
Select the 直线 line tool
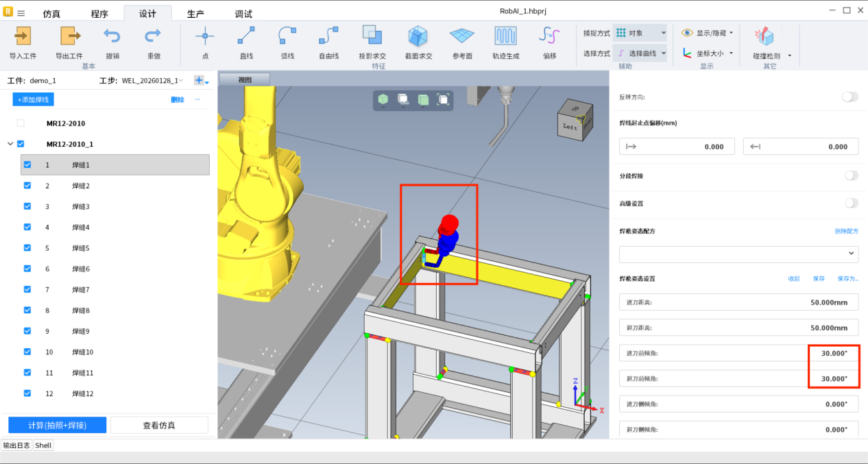pos(246,36)
